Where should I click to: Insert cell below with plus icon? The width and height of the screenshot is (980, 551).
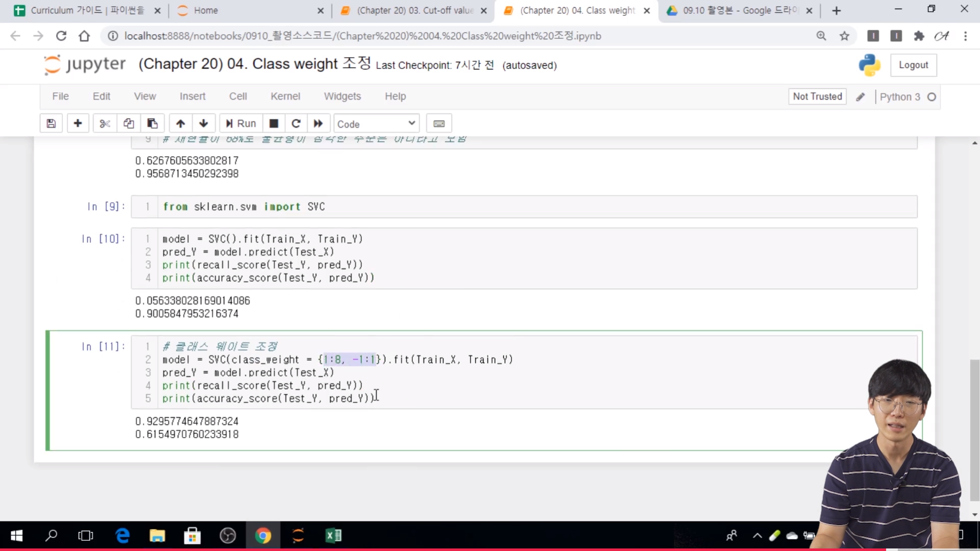point(78,123)
